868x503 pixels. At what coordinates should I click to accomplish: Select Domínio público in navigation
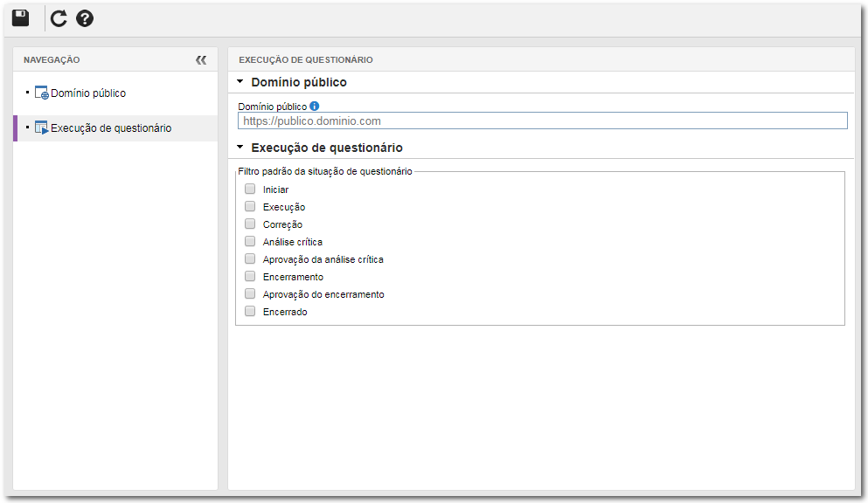pos(88,93)
